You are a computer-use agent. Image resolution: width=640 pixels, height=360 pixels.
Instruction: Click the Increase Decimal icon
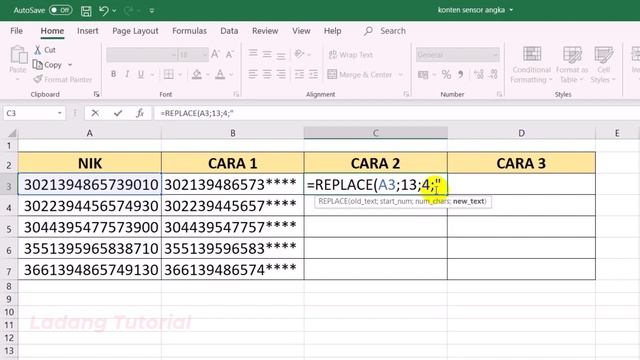click(479, 74)
